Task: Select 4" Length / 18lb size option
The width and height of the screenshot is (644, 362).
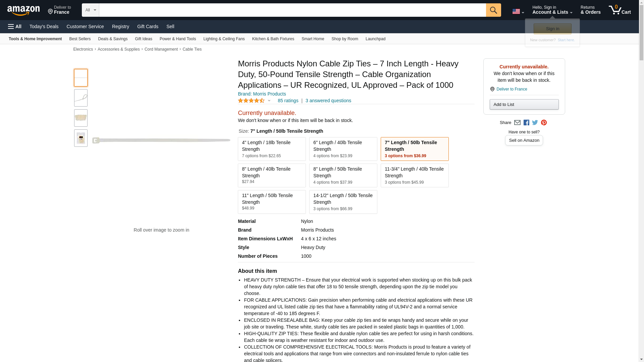Action: 272,149
